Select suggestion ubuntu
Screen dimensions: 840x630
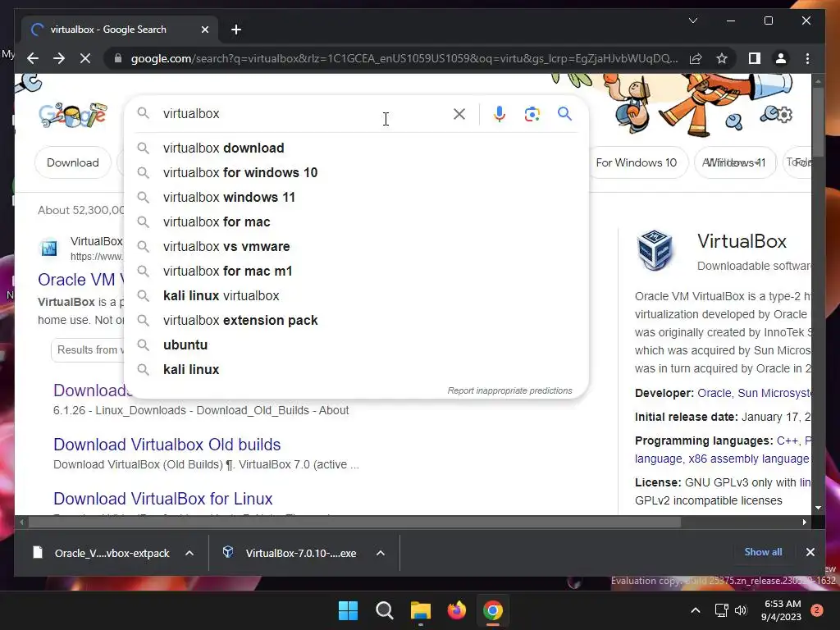(356, 345)
